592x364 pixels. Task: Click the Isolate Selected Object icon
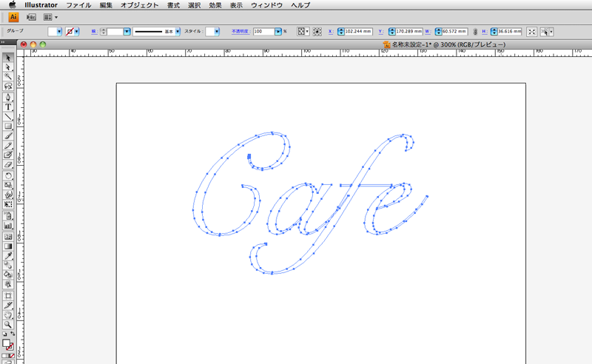(531, 32)
